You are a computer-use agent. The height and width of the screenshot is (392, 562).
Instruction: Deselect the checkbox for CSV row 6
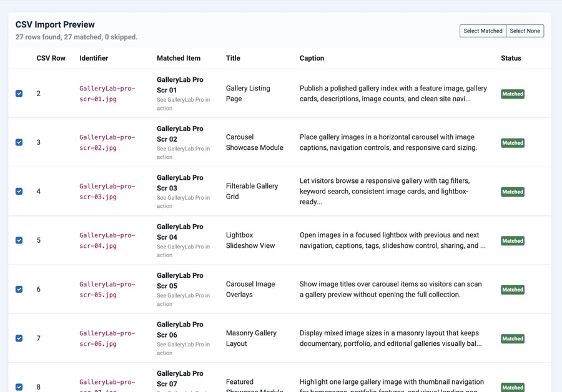[19, 289]
